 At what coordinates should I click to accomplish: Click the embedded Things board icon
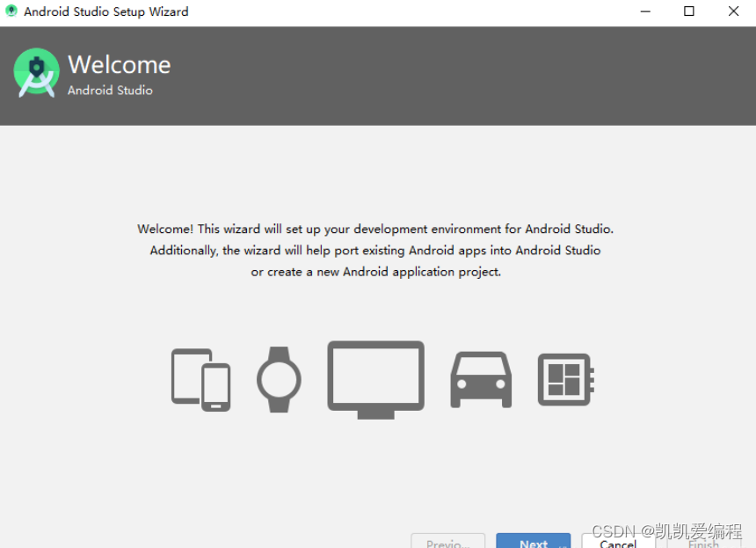(566, 380)
